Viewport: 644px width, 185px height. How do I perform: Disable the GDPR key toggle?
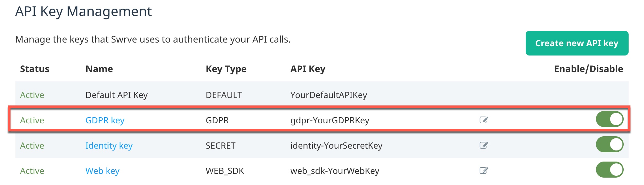click(x=609, y=119)
